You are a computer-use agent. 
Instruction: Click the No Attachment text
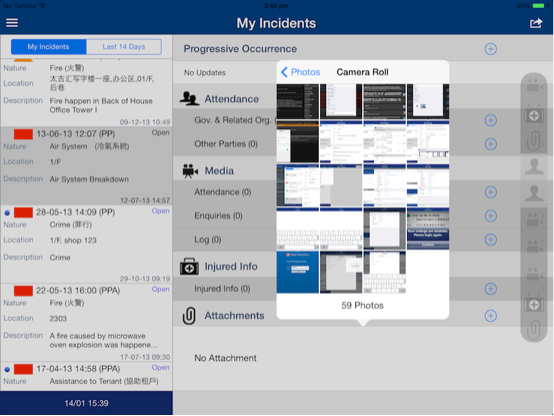point(225,358)
